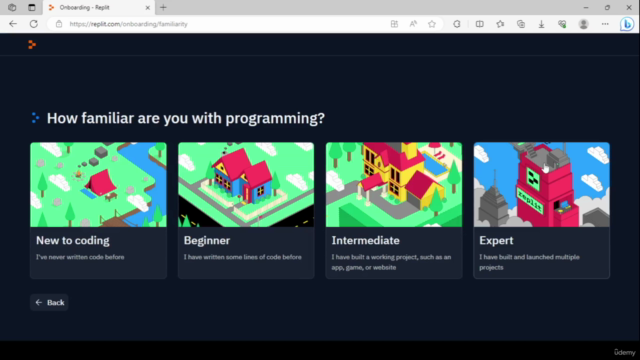Open tab actions menu
The width and height of the screenshot is (640, 360).
point(32,7)
